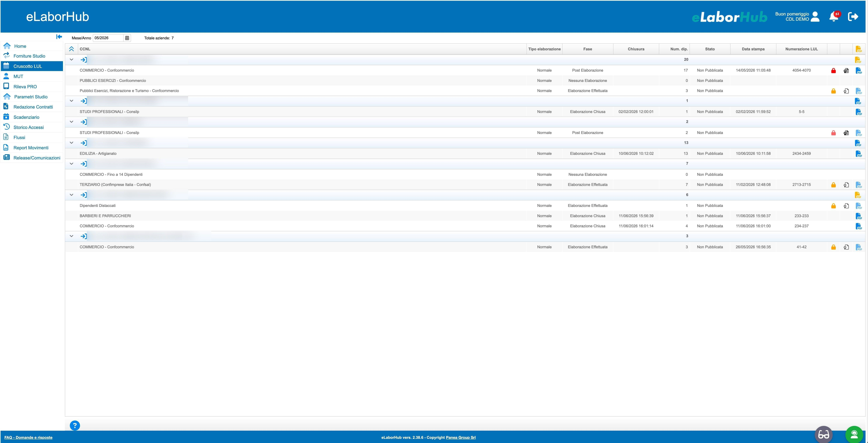Collapse the group containing EDILIZIA - Artigianato
Image resolution: width=868 pixels, height=443 pixels.
[x=71, y=143]
